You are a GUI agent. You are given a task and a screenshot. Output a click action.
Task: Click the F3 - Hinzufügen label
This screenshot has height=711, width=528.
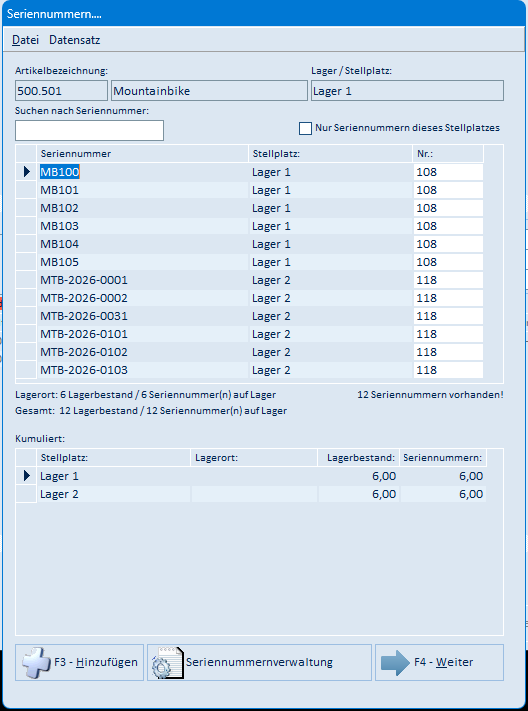click(x=96, y=662)
